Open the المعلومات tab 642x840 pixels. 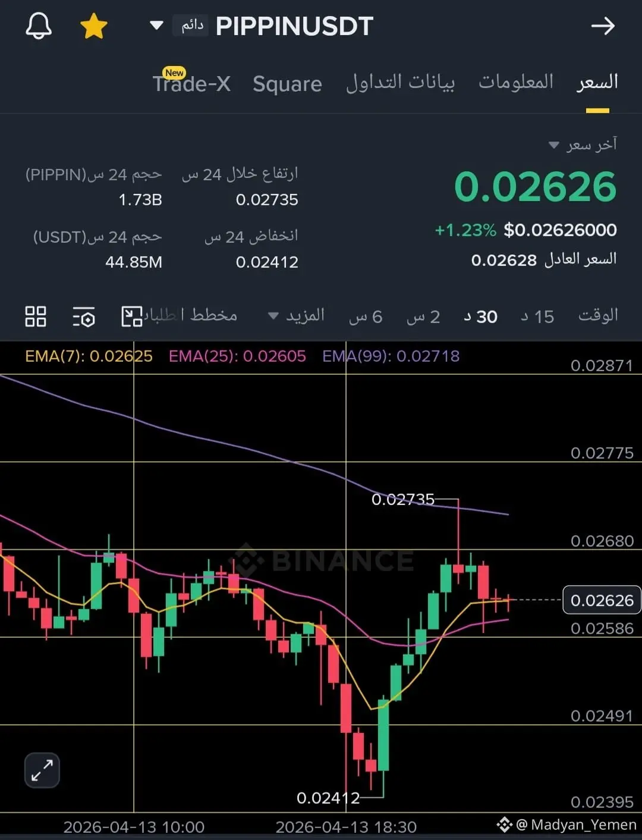[516, 82]
